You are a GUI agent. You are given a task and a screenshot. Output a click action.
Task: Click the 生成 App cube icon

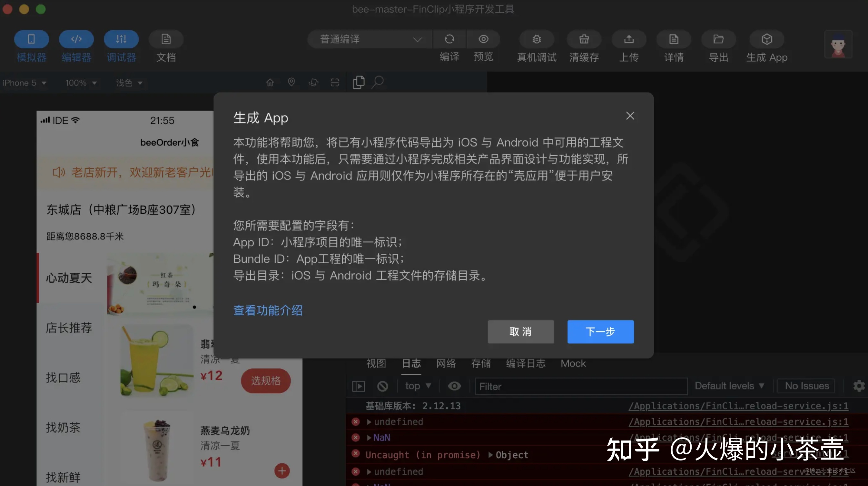coord(766,39)
